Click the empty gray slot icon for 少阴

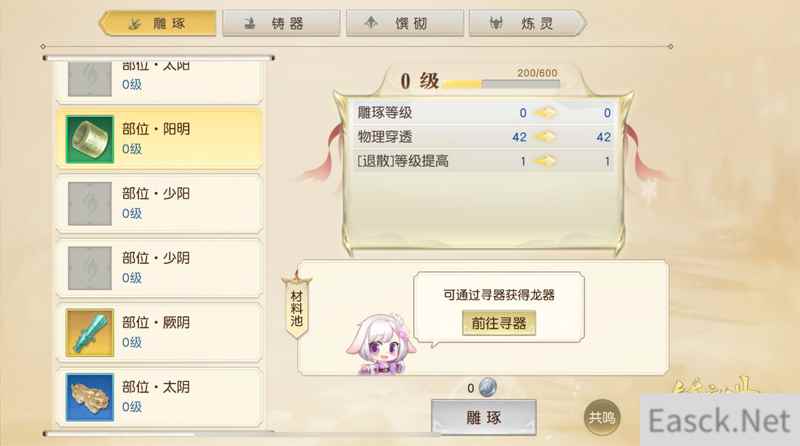(x=90, y=268)
